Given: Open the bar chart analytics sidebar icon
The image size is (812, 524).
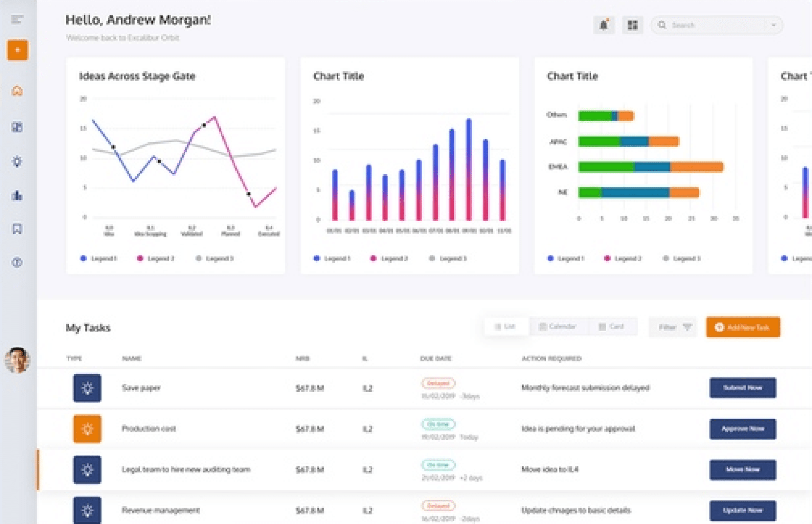Looking at the screenshot, I should [x=17, y=195].
